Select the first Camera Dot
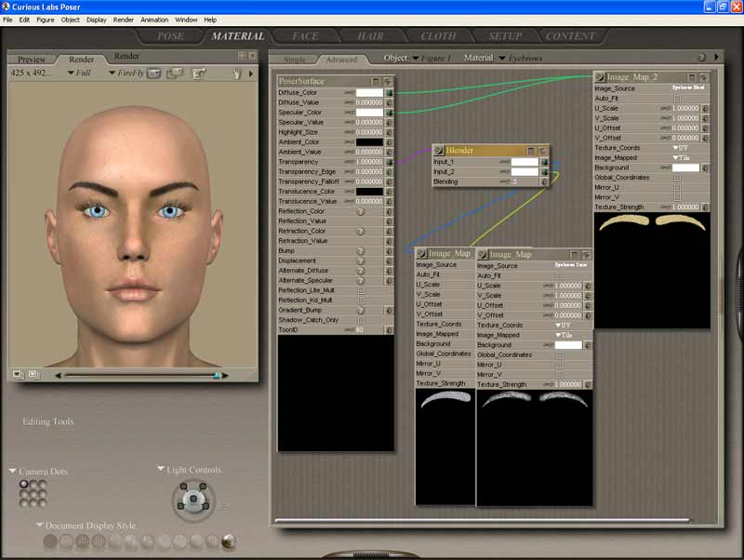 tap(24, 484)
